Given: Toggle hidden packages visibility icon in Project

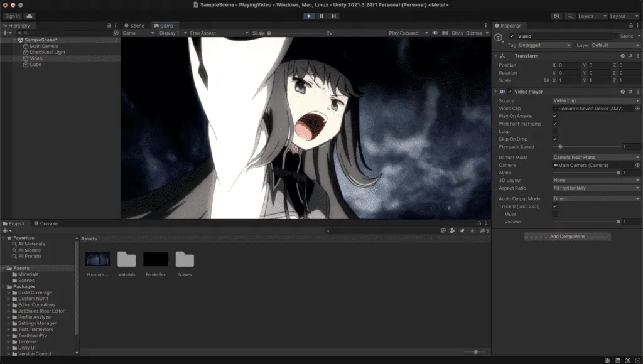Looking at the screenshot, I should 484,231.
